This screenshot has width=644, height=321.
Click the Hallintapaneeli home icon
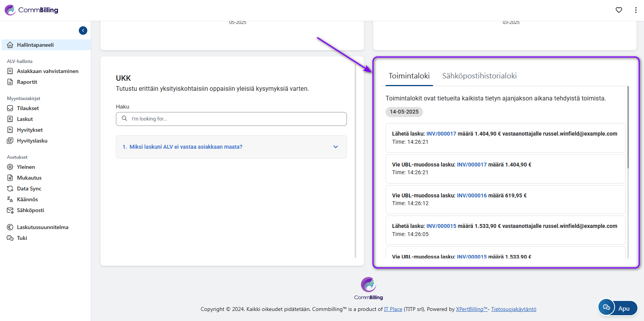click(x=10, y=45)
